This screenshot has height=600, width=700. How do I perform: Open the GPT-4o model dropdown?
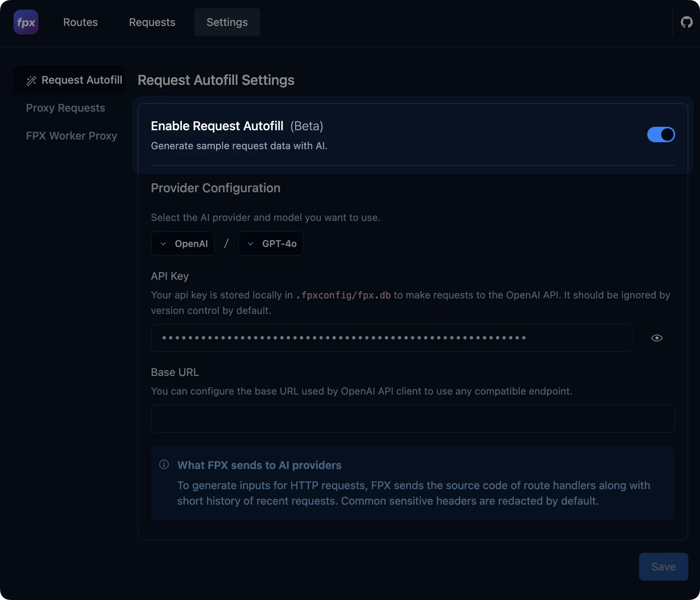tap(271, 243)
